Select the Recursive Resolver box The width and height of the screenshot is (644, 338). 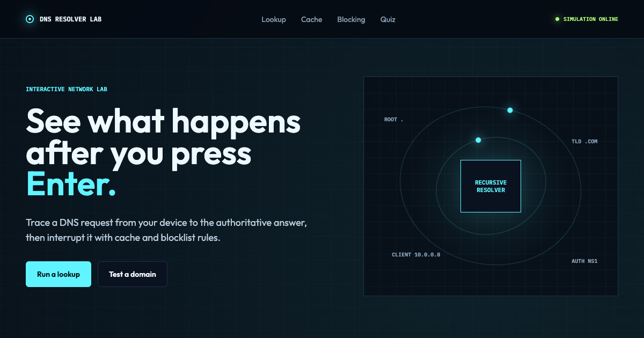(x=491, y=186)
